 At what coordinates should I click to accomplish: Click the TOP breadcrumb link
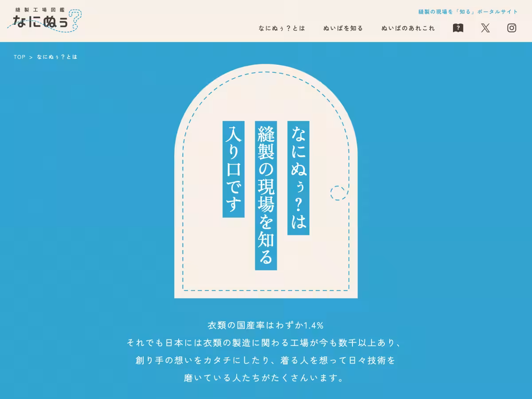tap(20, 57)
